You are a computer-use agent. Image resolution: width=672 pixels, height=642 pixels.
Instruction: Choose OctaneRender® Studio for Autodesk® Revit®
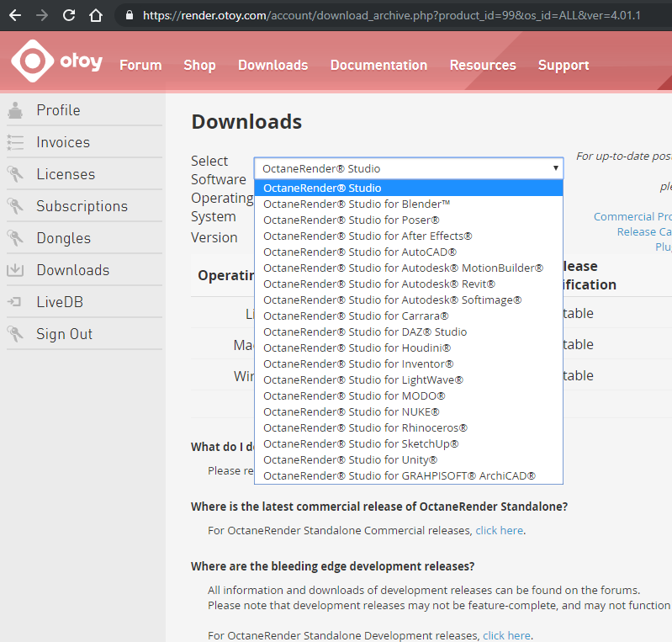click(409, 284)
